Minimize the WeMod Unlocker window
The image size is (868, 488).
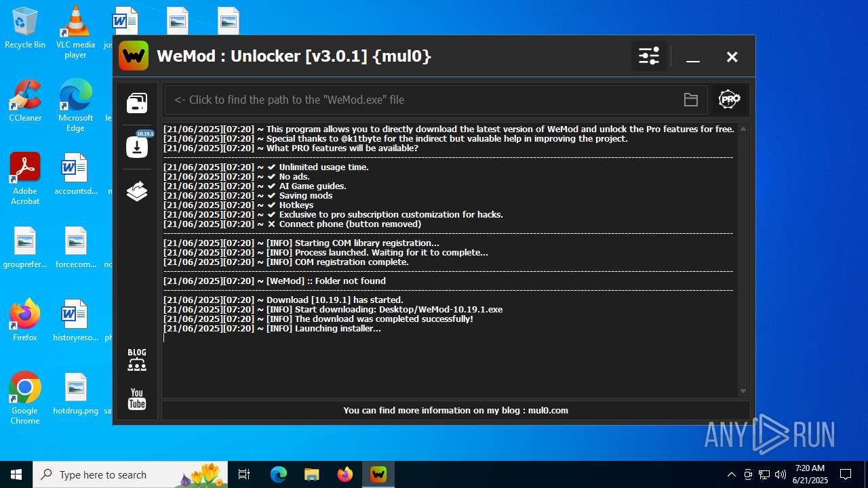[x=692, y=57]
